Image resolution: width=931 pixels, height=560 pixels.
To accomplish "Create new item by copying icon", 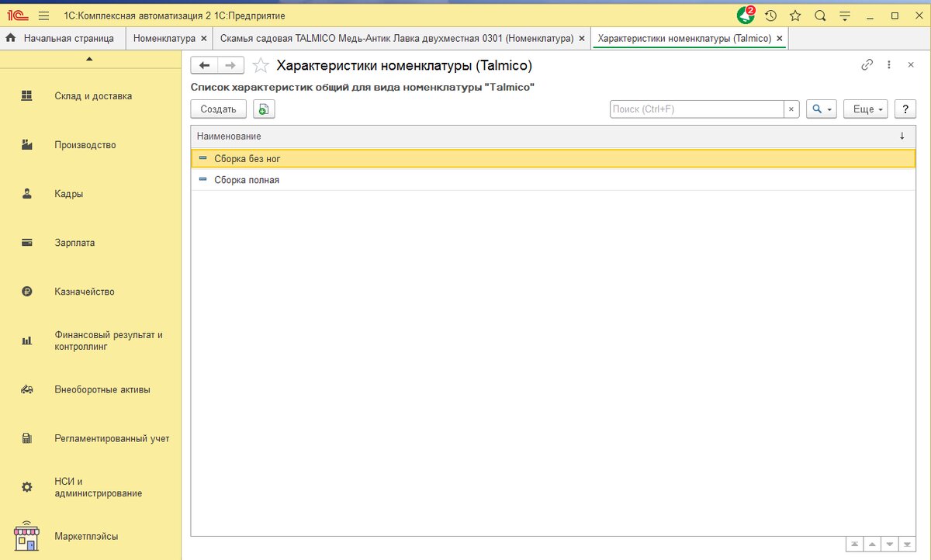I will point(264,109).
